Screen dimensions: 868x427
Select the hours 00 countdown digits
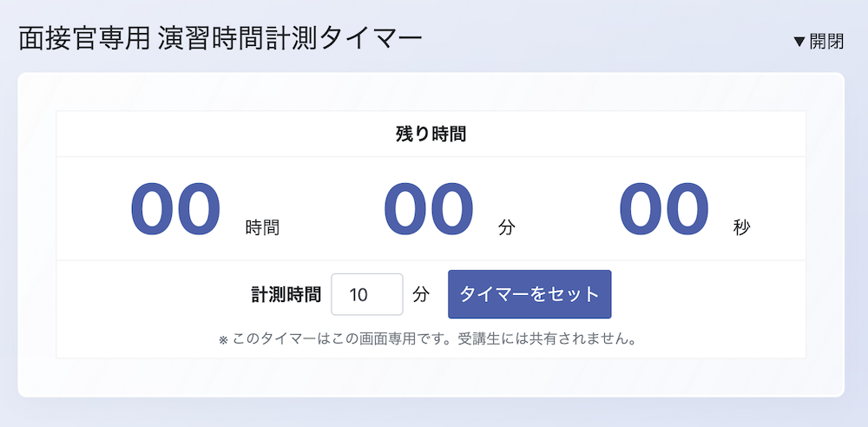[x=175, y=210]
